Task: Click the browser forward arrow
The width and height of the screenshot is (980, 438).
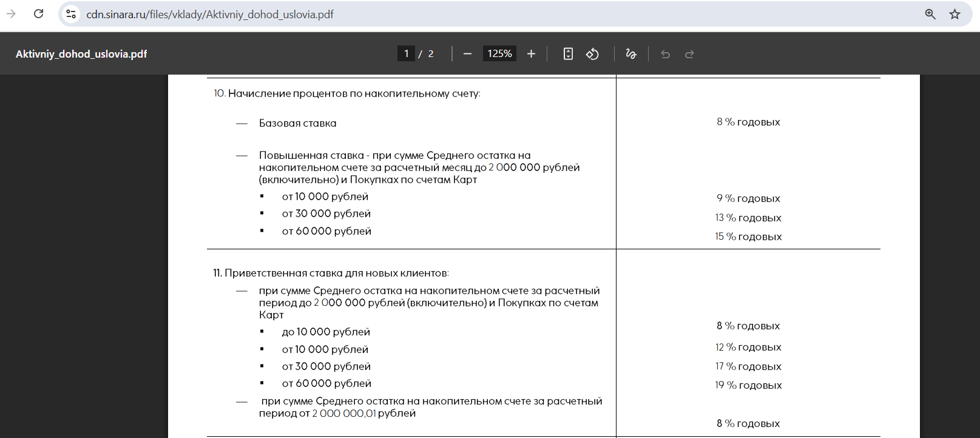Action: [x=11, y=13]
